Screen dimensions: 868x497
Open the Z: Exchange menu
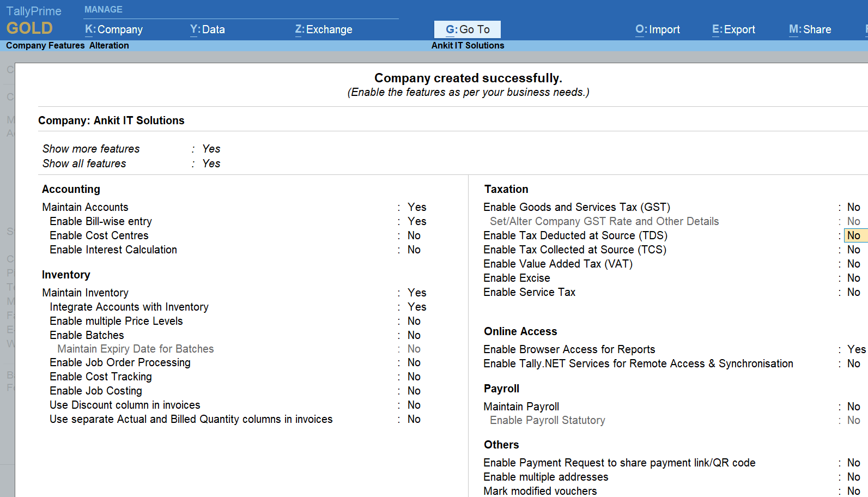coord(324,29)
